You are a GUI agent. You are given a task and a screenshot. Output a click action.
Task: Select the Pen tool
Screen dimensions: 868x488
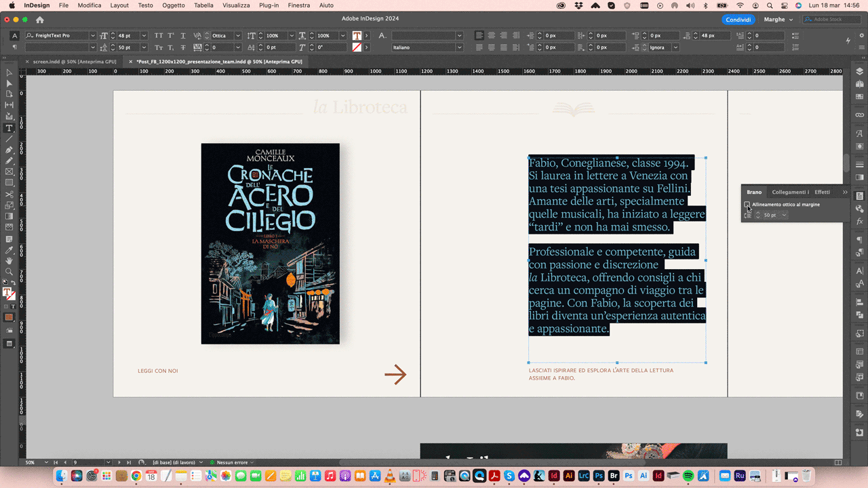pyautogui.click(x=9, y=150)
